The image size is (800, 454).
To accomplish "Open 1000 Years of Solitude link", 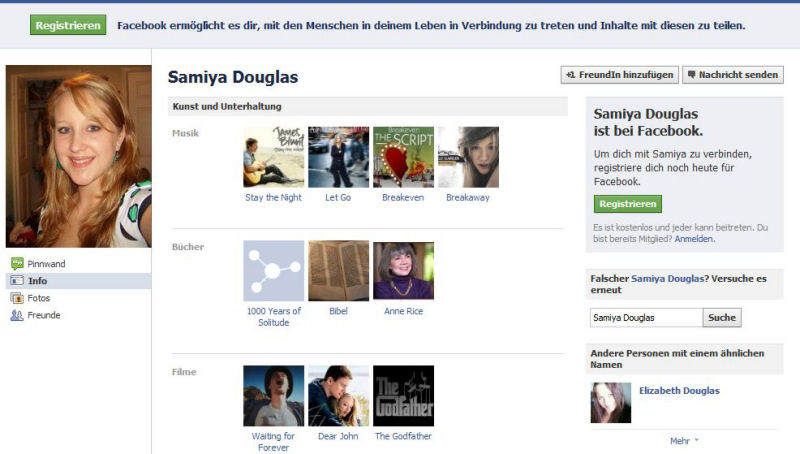I will pyautogui.click(x=273, y=317).
